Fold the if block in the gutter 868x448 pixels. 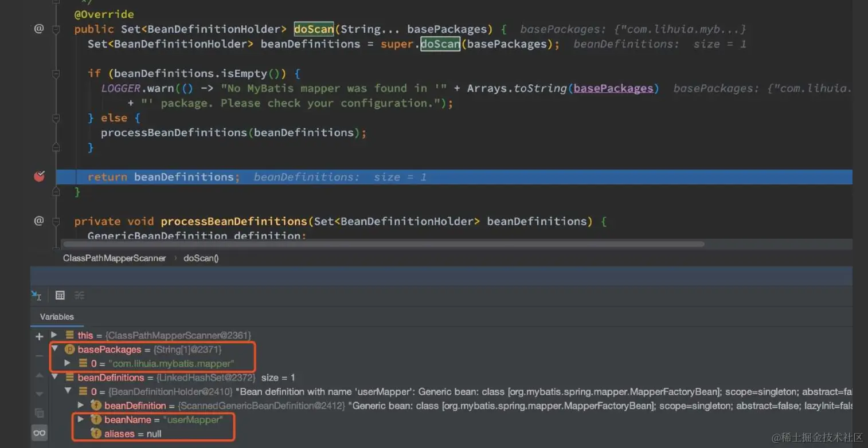pos(56,74)
